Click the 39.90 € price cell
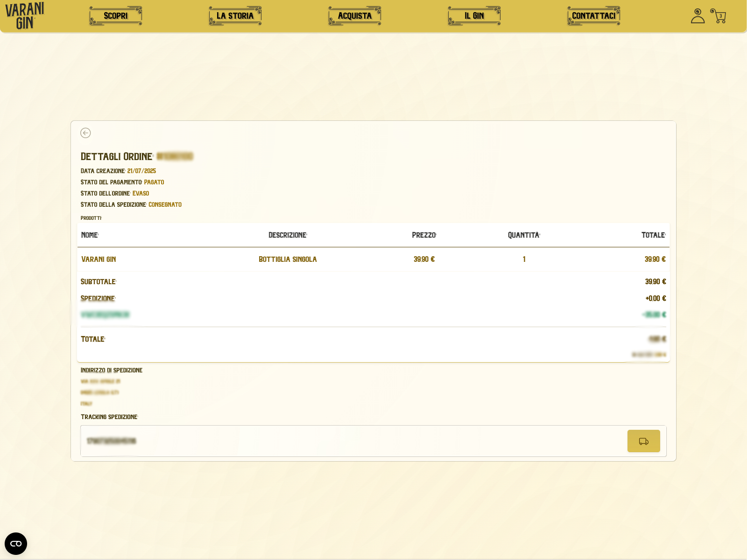 click(424, 259)
